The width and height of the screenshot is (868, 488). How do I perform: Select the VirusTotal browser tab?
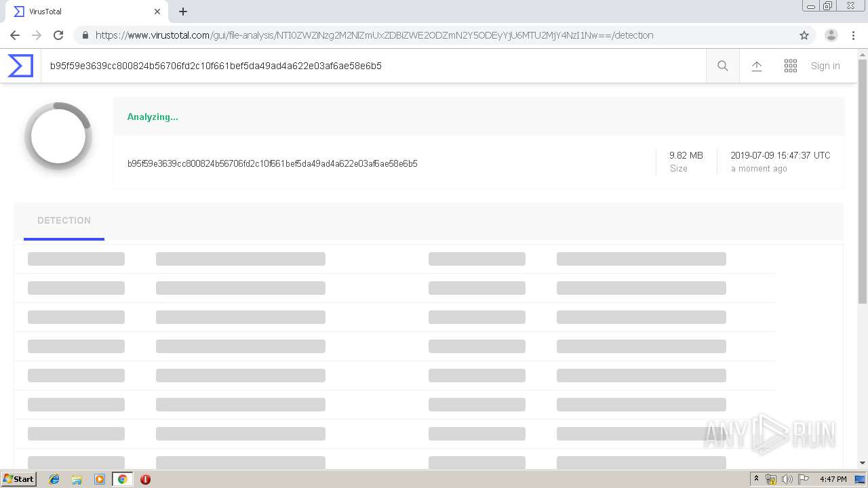(87, 12)
